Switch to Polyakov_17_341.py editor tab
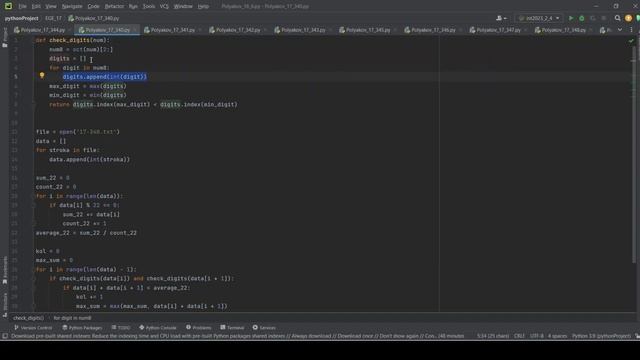This screenshot has height=360, width=640. [173, 30]
